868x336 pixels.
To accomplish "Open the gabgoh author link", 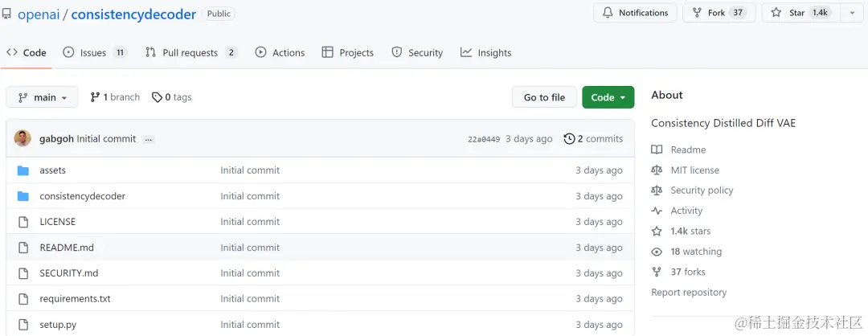I will [57, 139].
